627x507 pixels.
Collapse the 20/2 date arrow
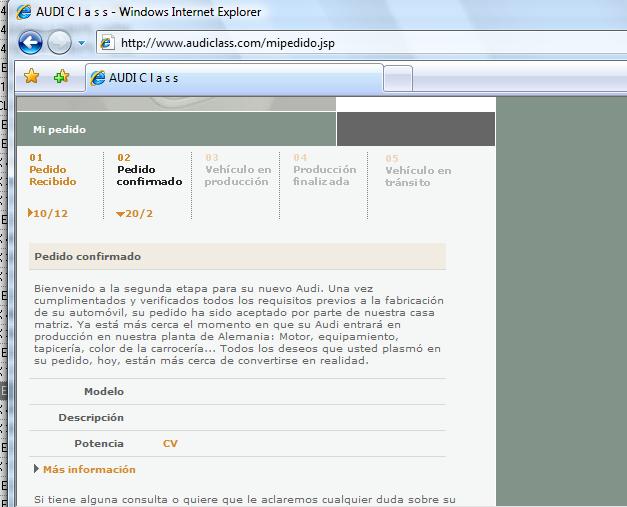coord(120,214)
